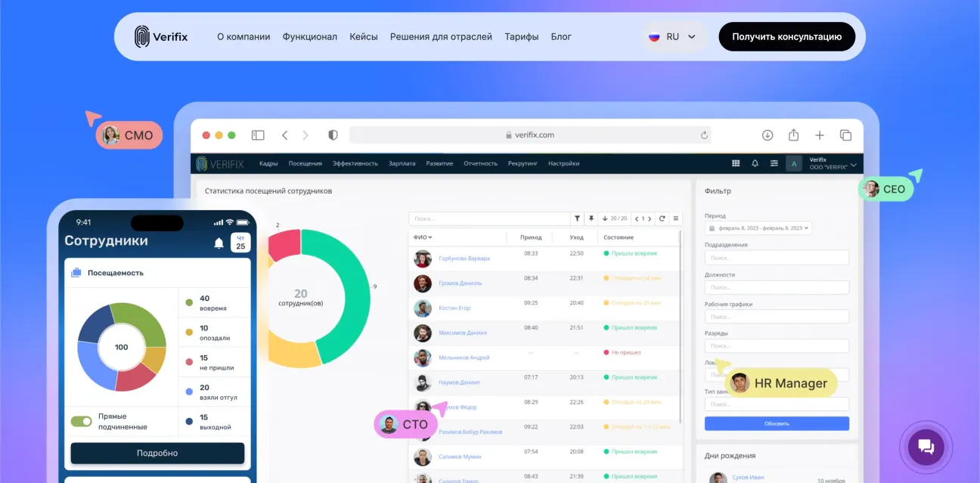Open the chat support bubble
The image size is (980, 483).
click(x=926, y=446)
